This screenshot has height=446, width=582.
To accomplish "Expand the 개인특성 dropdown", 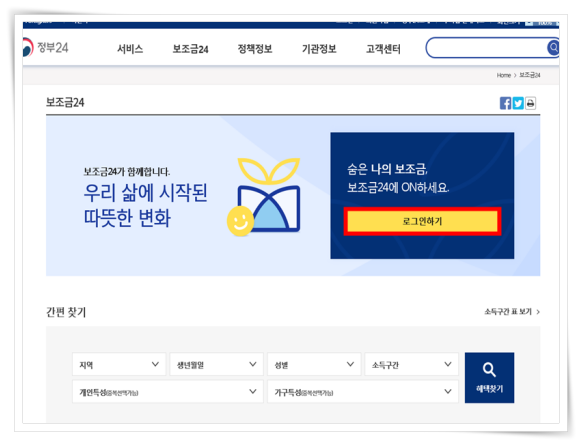I will [168, 392].
